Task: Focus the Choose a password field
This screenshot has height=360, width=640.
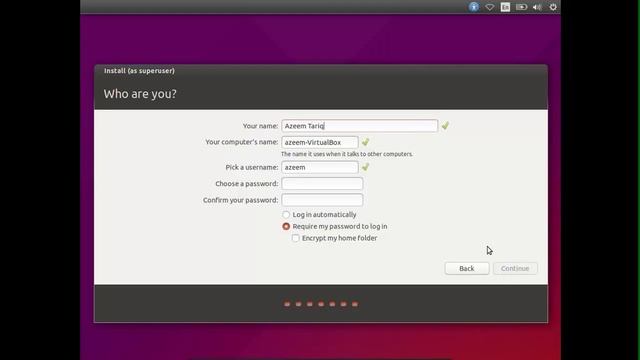Action: (x=322, y=184)
